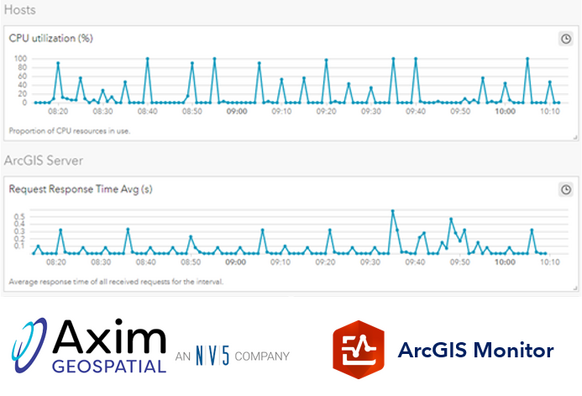Image resolution: width=582 pixels, height=396 pixels.
Task: Click the ArcGIS Monitor orange hexagon logo
Action: click(358, 349)
